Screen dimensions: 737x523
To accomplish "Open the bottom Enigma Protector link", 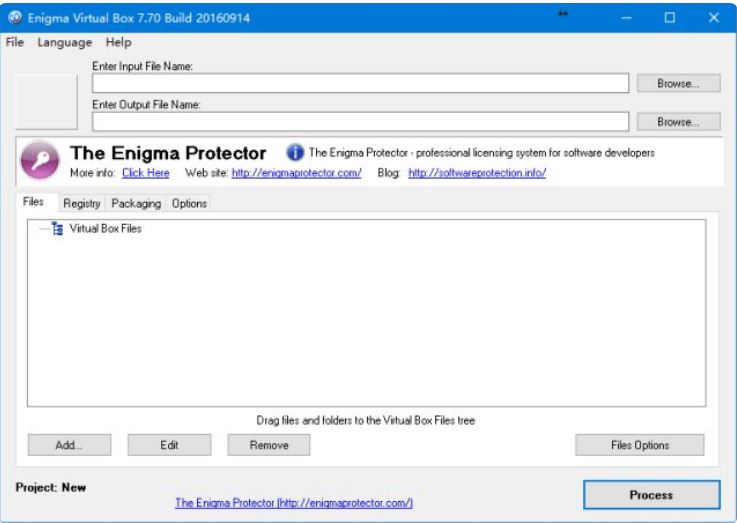I will pyautogui.click(x=294, y=503).
